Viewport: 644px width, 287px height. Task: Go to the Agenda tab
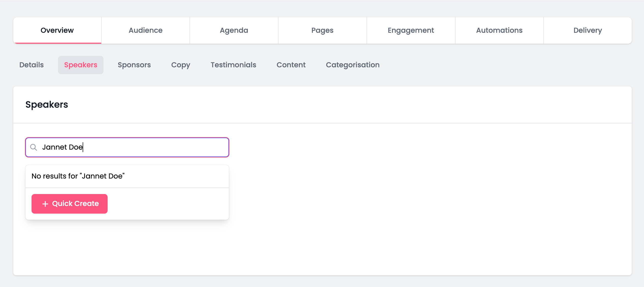coord(234,30)
